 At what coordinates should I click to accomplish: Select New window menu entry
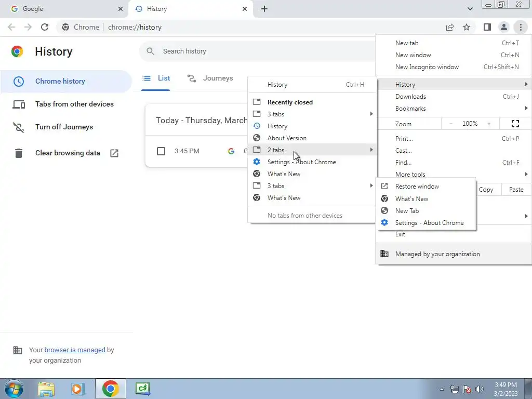pyautogui.click(x=454, y=55)
